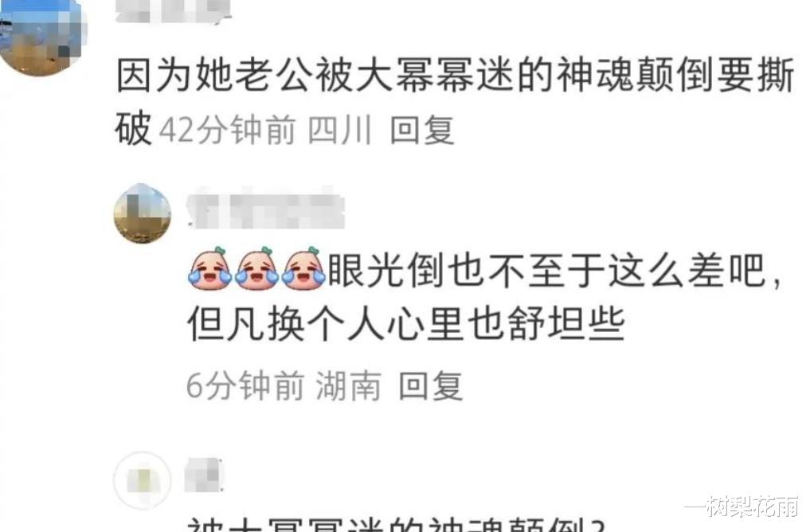Click the first crying-laughing emoji
Screen dimensions: 810x532
point(209,268)
